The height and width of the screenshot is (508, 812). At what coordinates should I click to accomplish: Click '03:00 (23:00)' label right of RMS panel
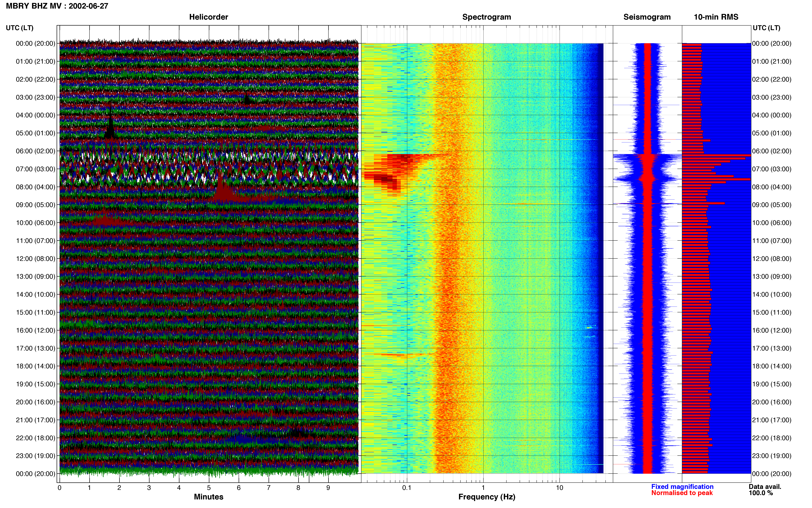[x=772, y=97]
